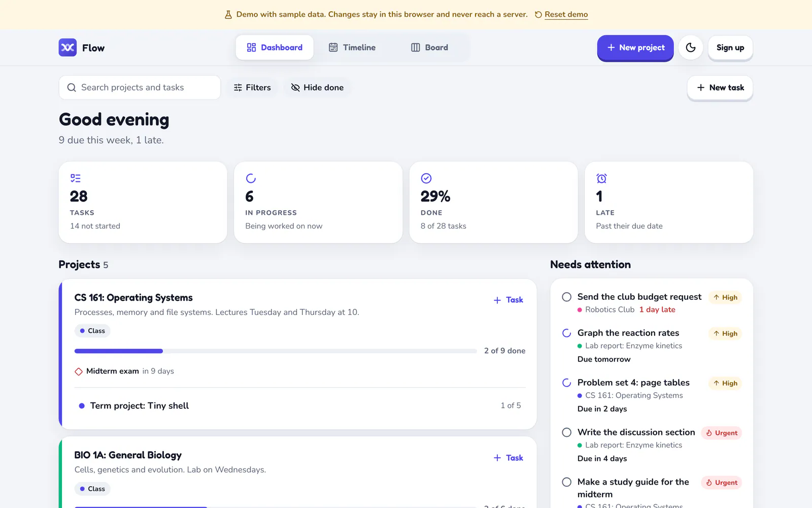
Task: Click the Dashboard grid icon
Action: click(251, 47)
